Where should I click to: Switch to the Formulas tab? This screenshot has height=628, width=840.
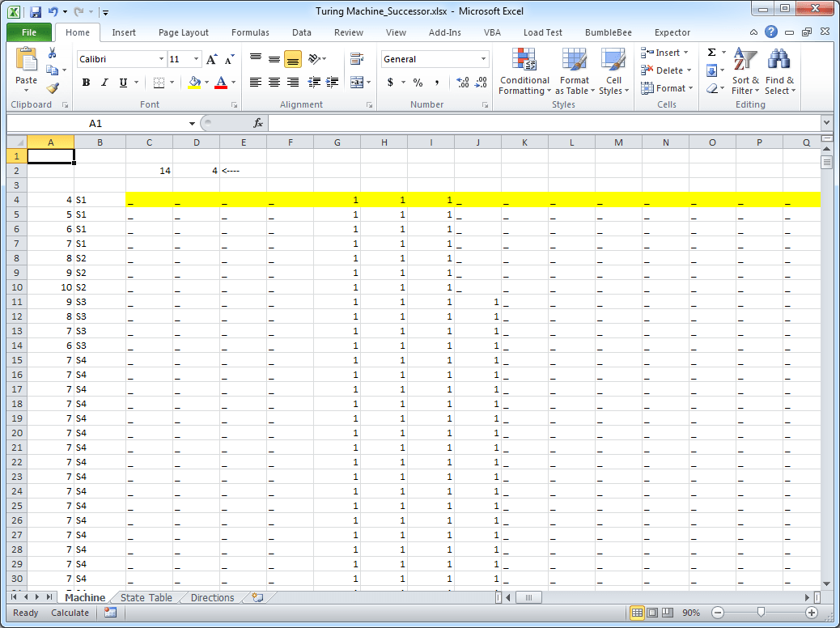250,32
